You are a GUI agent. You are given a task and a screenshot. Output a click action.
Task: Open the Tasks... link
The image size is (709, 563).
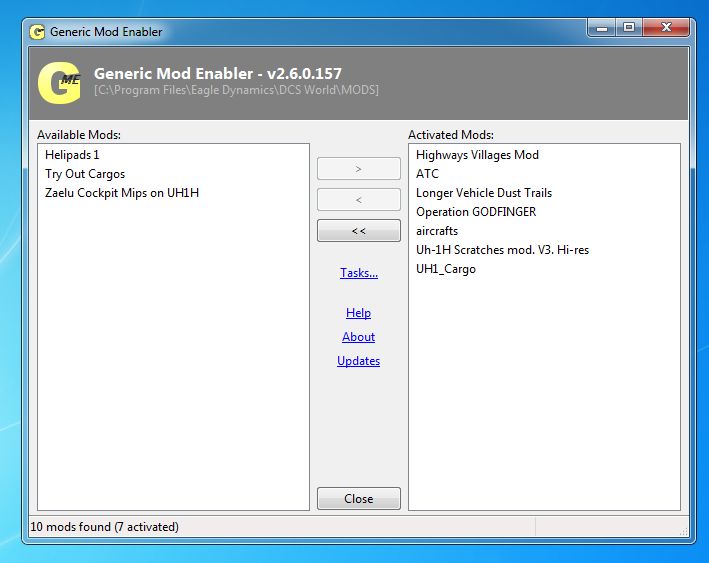point(359,273)
